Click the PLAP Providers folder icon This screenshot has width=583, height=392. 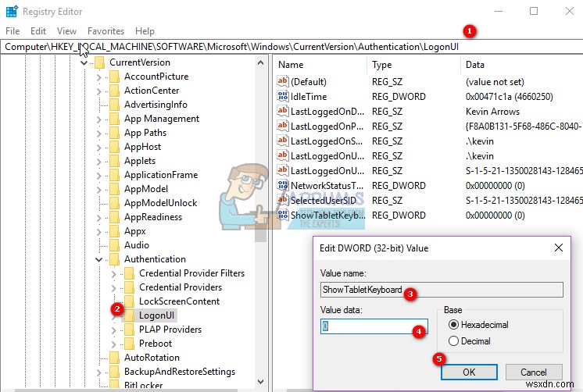coord(129,330)
